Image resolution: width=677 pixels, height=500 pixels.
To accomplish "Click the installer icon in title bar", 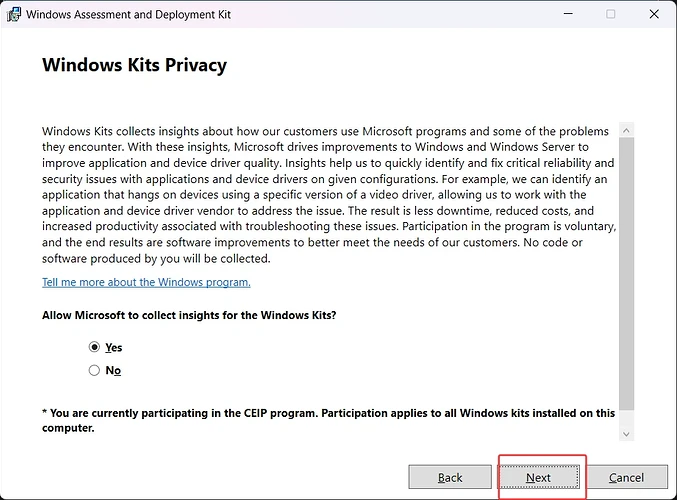I will point(13,14).
